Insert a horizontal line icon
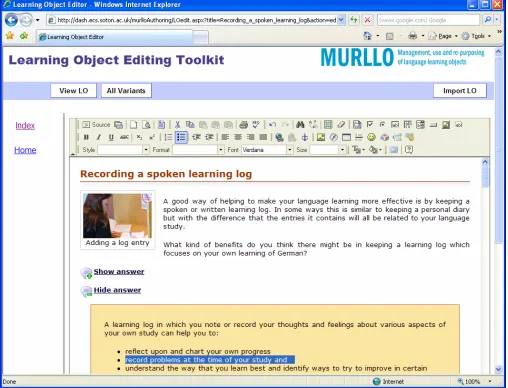Image resolution: width=508 pixels, height=388 pixels. point(359,137)
